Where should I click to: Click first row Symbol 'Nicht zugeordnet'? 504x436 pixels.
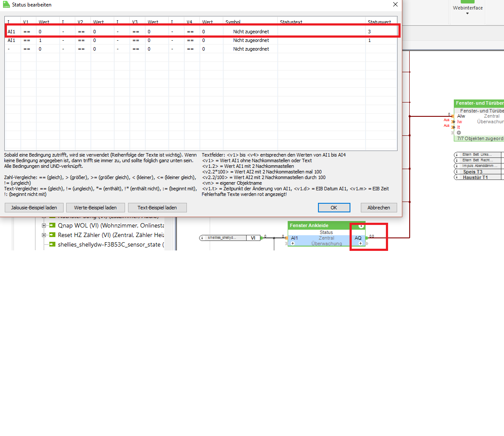click(x=251, y=32)
